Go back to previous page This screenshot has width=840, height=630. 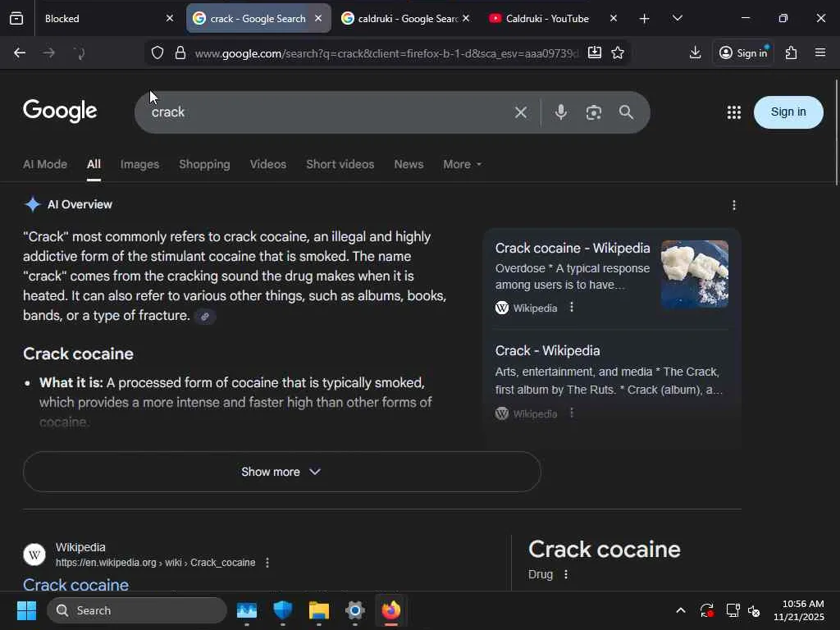[x=20, y=52]
